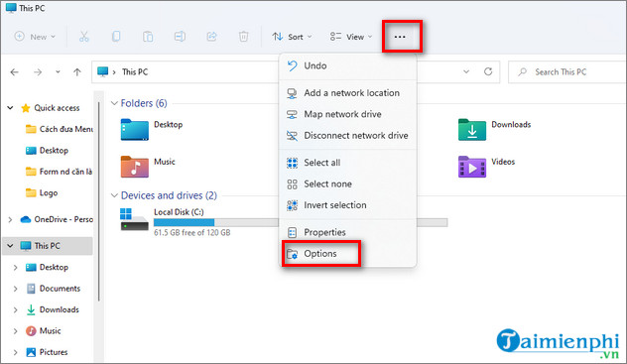
Task: Choose Select none from the menu
Action: coord(348,183)
